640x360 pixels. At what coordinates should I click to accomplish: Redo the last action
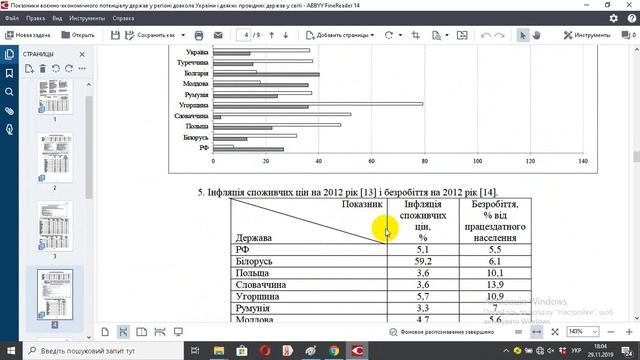500,36
